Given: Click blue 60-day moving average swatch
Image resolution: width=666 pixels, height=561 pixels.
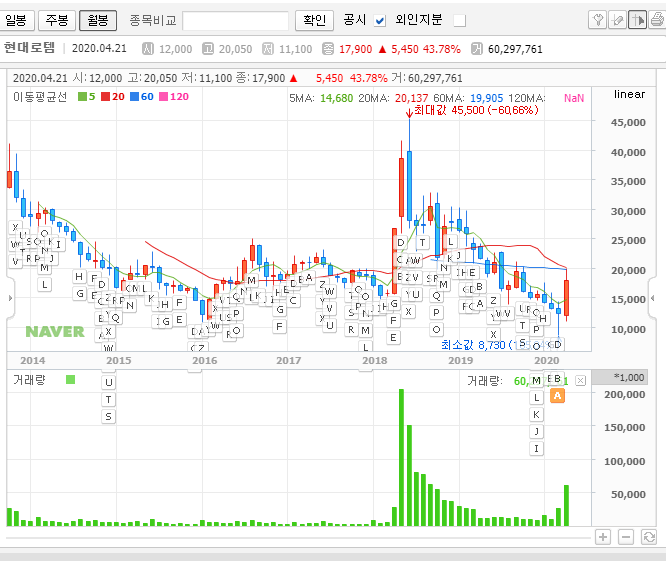Looking at the screenshot, I should click(x=134, y=97).
